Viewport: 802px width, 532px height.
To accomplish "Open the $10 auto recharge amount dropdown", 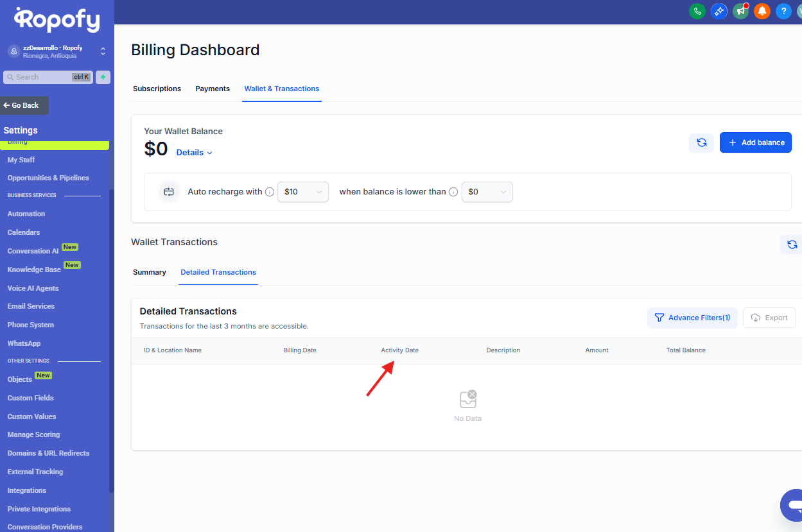I will 303,192.
